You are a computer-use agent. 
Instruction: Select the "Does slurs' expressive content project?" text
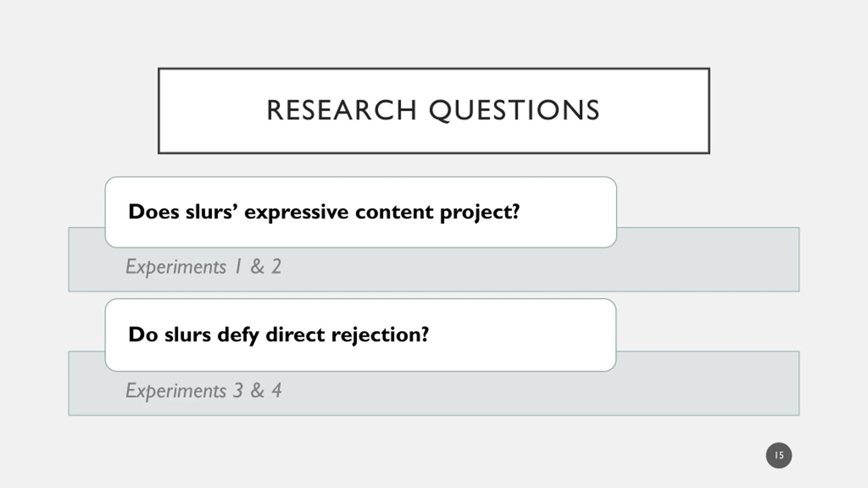click(324, 212)
